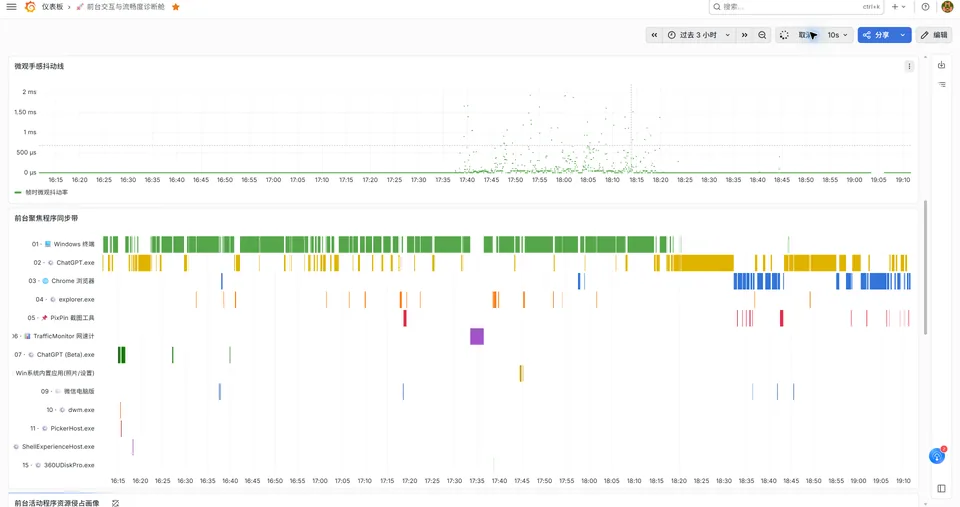The image size is (960, 507).
Task: Cancel the running query with 取消
Action: point(806,35)
